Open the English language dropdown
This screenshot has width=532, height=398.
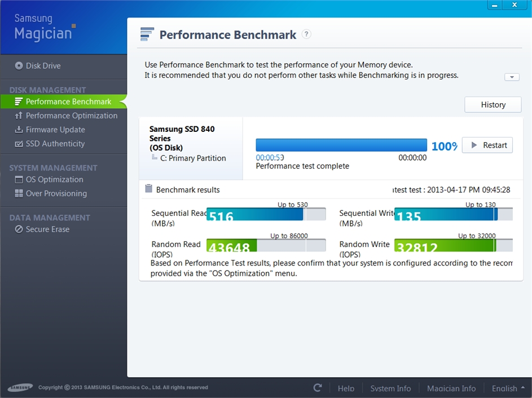pos(508,388)
